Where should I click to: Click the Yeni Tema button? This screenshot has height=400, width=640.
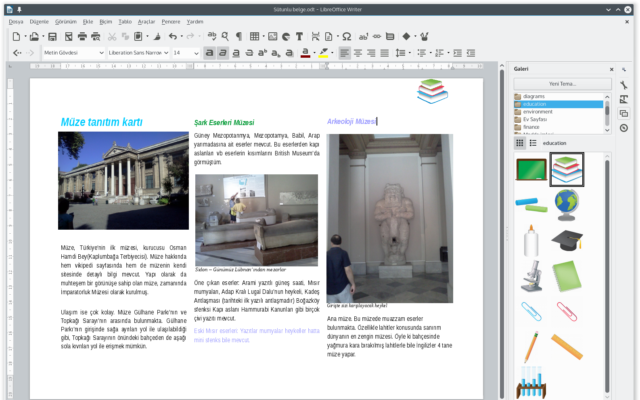[x=560, y=83]
